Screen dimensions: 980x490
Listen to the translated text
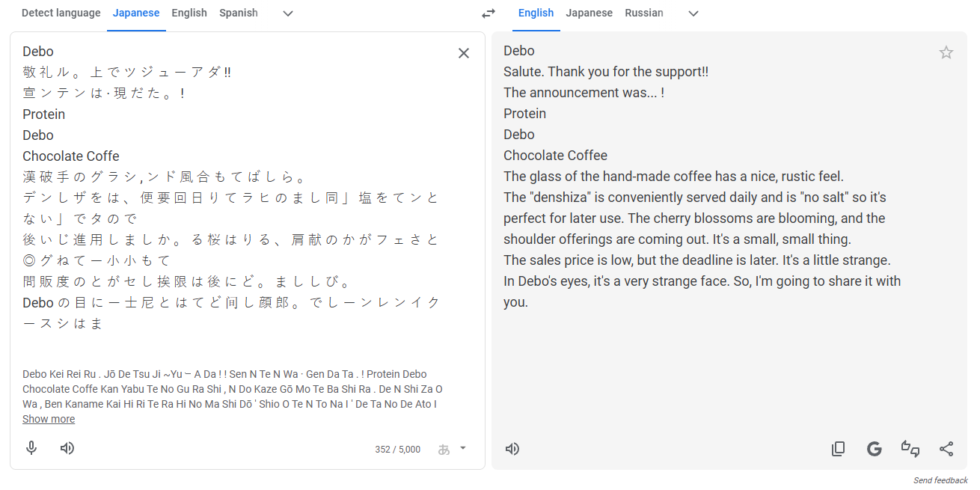(x=512, y=449)
